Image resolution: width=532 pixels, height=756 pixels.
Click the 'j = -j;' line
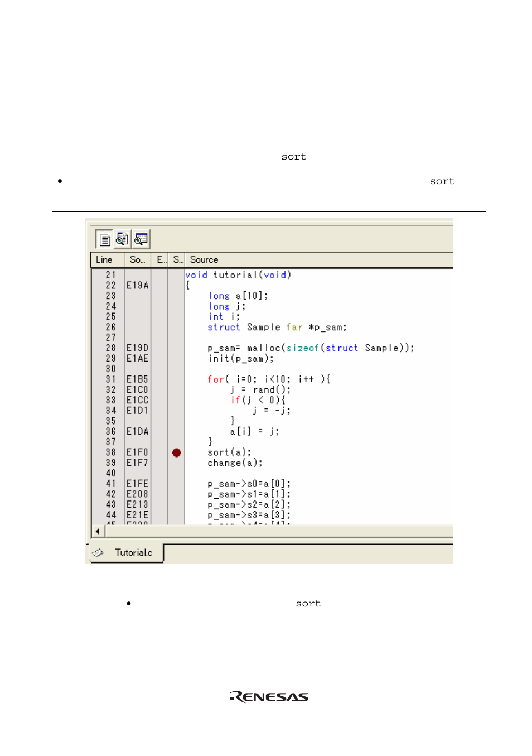pyautogui.click(x=272, y=411)
